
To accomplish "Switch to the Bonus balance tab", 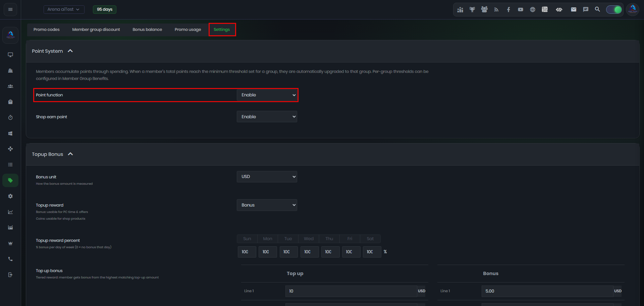I will [147, 30].
